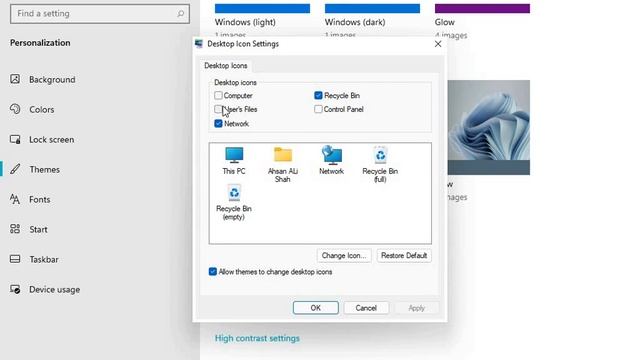The width and height of the screenshot is (640, 360).
Task: Select the Desktop Icons tab
Action: click(226, 66)
